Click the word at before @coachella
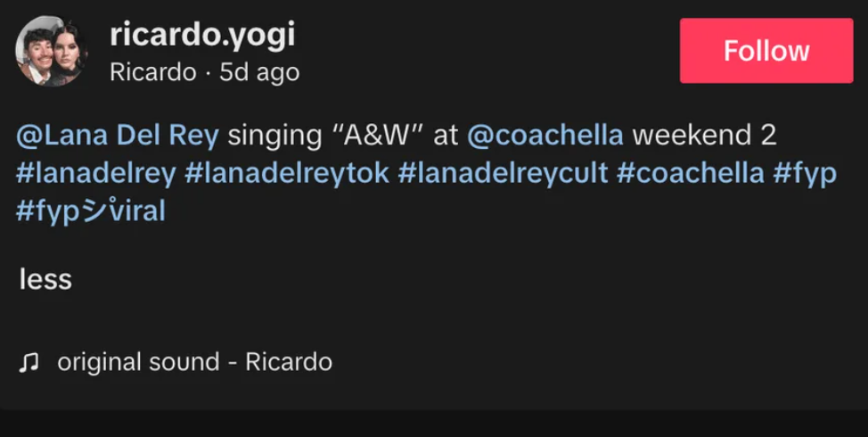 tap(446, 136)
